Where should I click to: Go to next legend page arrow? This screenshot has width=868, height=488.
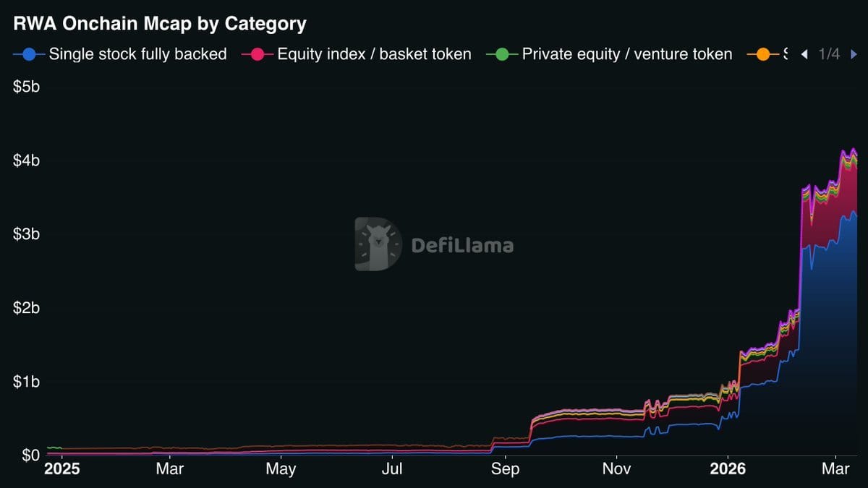854,54
